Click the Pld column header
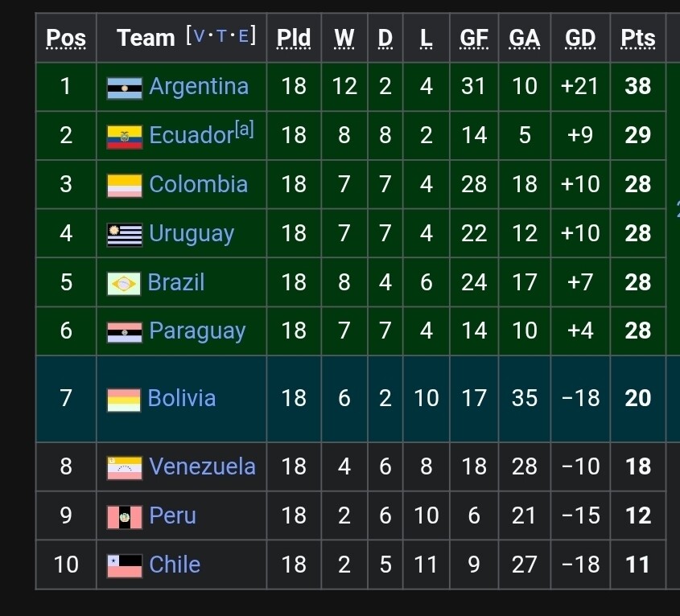Screen dimensions: 680x616 (294, 38)
